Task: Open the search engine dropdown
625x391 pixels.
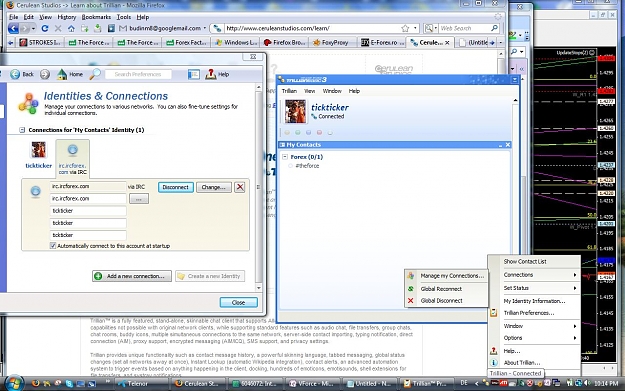Action: [x=435, y=28]
